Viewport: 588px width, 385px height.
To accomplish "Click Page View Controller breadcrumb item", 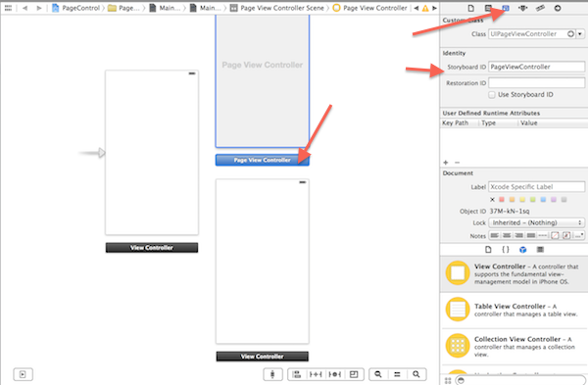I will 369,8.
